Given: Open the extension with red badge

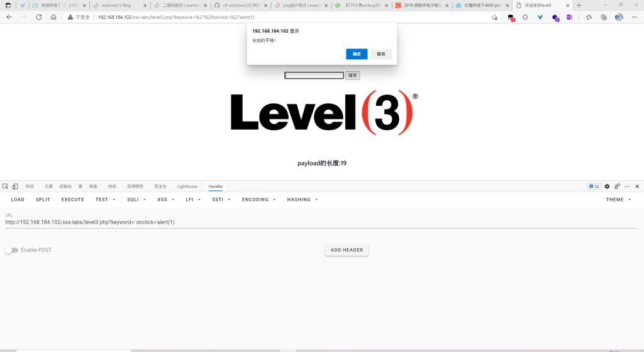Looking at the screenshot, I should [511, 18].
